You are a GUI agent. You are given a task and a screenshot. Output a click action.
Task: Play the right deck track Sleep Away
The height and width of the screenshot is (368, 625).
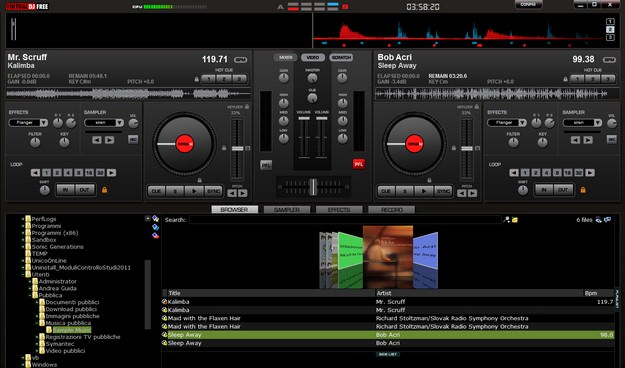(x=424, y=191)
